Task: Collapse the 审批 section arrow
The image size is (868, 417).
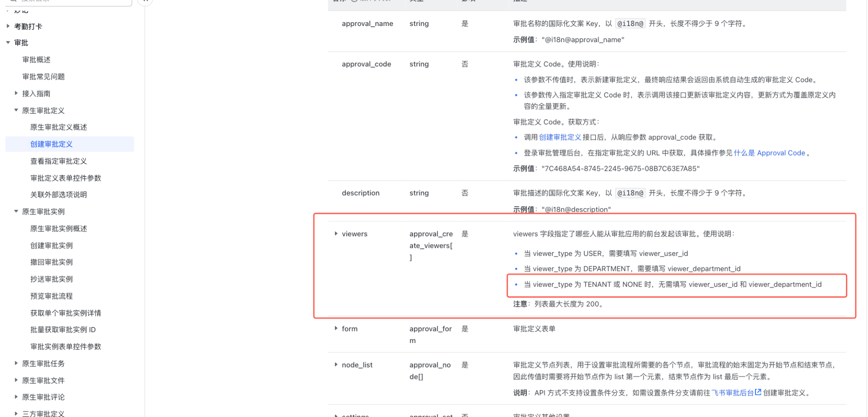Action: point(8,43)
